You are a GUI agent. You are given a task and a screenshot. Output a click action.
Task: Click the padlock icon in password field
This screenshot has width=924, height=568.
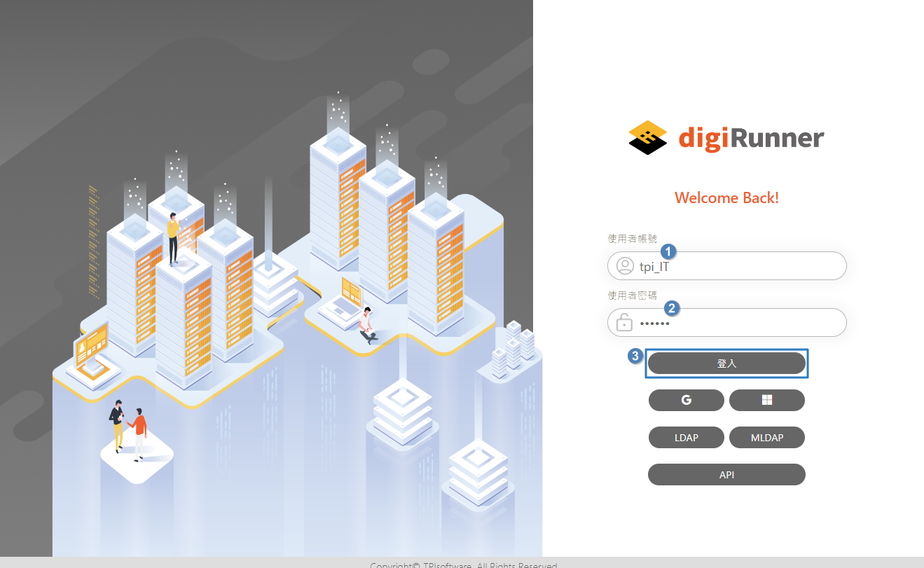pos(623,323)
